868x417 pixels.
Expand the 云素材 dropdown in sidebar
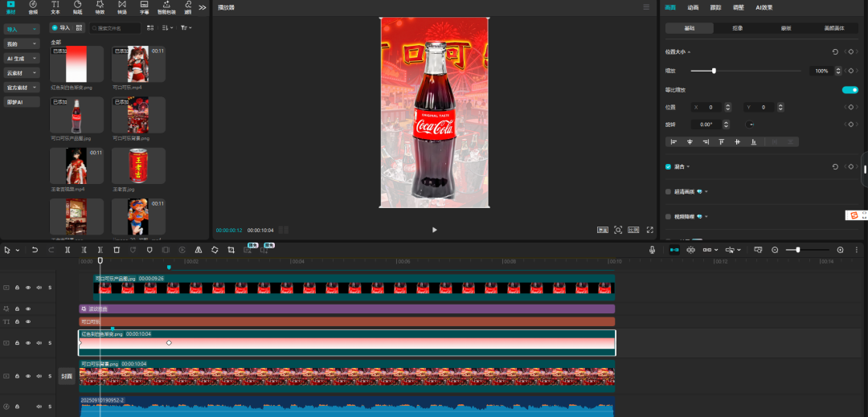(22, 73)
